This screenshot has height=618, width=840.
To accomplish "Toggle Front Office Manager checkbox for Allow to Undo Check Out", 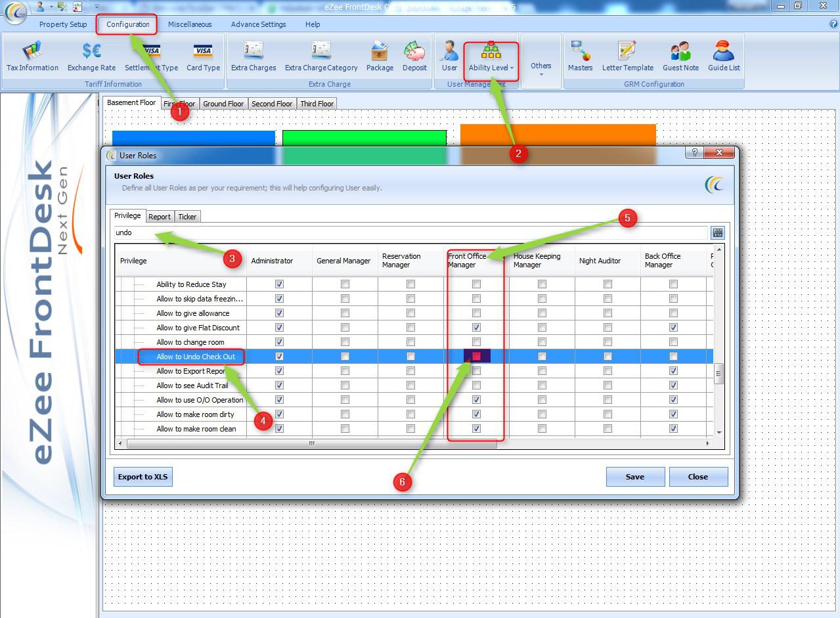I will [x=476, y=357].
